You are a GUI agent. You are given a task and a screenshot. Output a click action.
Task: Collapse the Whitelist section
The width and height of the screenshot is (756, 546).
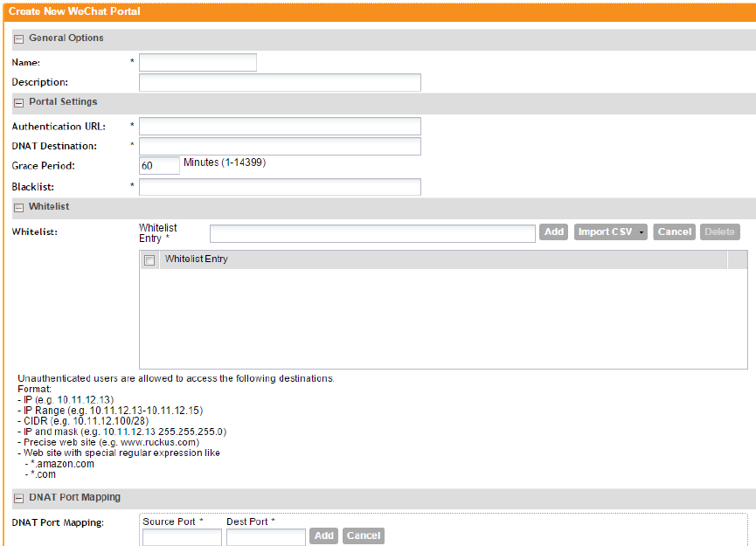18,208
